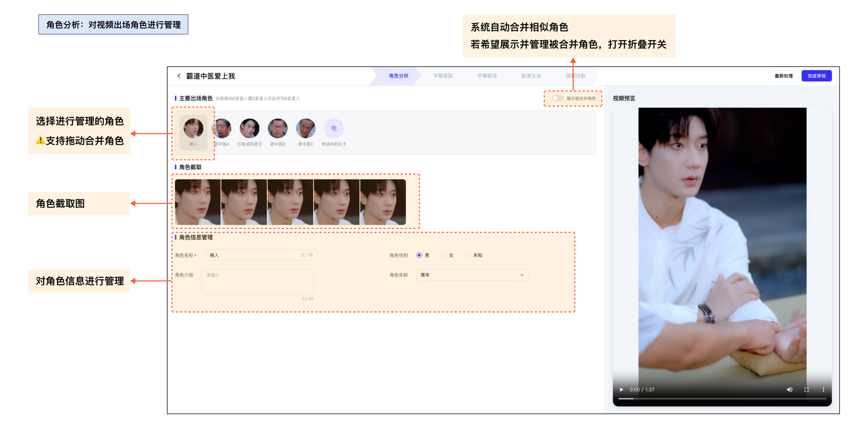This screenshot has width=868, height=438.
Task: Select the 老中医B character avatar
Action: [278, 128]
